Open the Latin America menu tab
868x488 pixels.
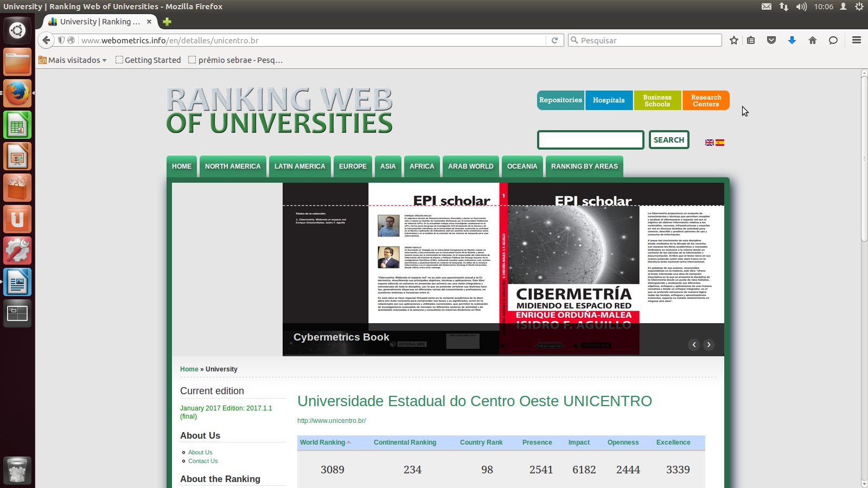tap(299, 166)
